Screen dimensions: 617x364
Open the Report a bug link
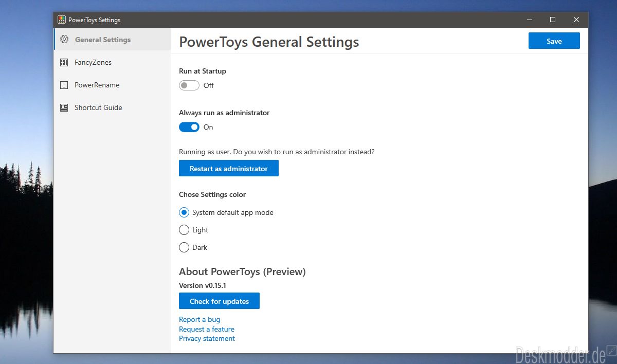(x=199, y=319)
